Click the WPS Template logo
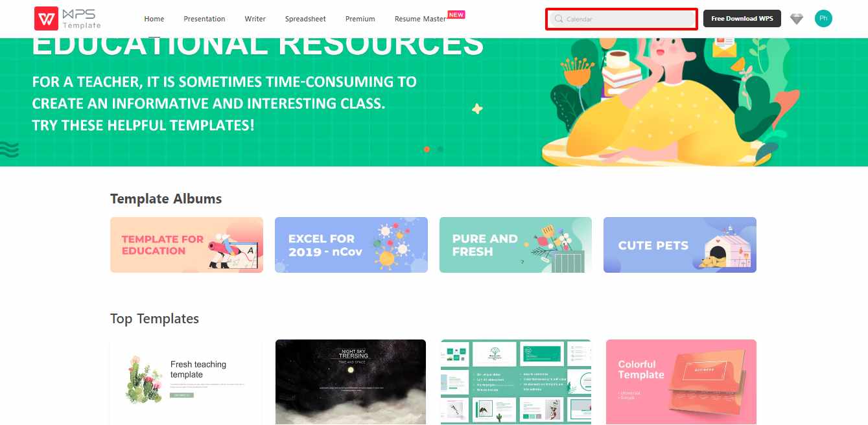The height and width of the screenshot is (425, 868). 68,19
